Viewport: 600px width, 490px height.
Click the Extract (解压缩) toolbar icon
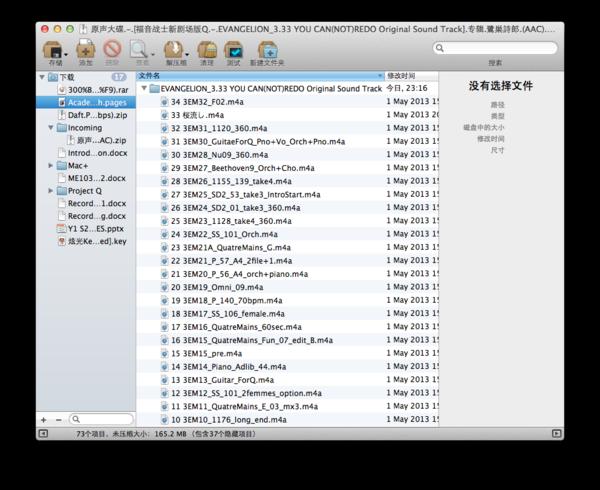click(x=173, y=50)
